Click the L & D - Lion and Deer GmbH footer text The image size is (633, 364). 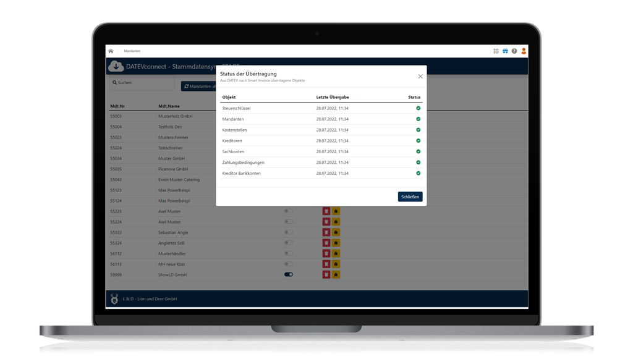150,299
